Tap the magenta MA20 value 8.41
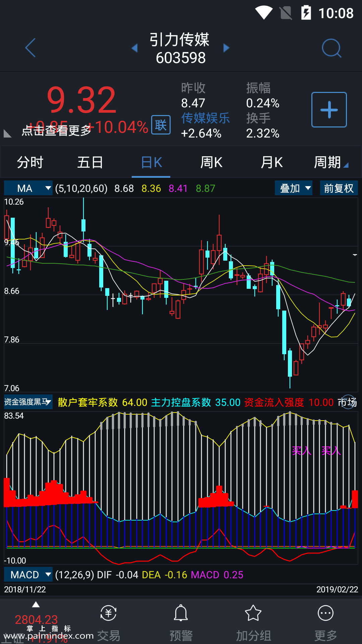This screenshot has height=644, width=362. pyautogui.click(x=178, y=189)
